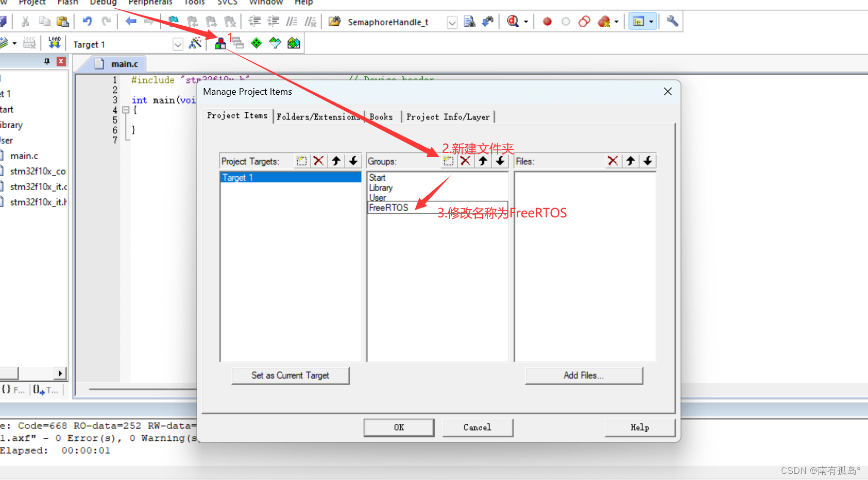Click New Target icon in Project Targets
Viewport: 868px width, 480px height.
point(301,161)
